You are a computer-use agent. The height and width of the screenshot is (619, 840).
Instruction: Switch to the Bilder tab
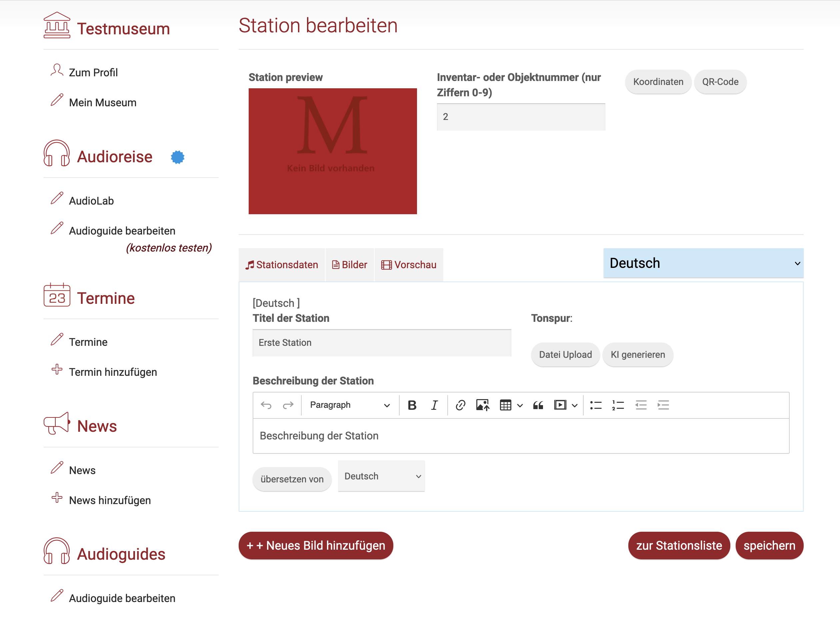pyautogui.click(x=350, y=265)
